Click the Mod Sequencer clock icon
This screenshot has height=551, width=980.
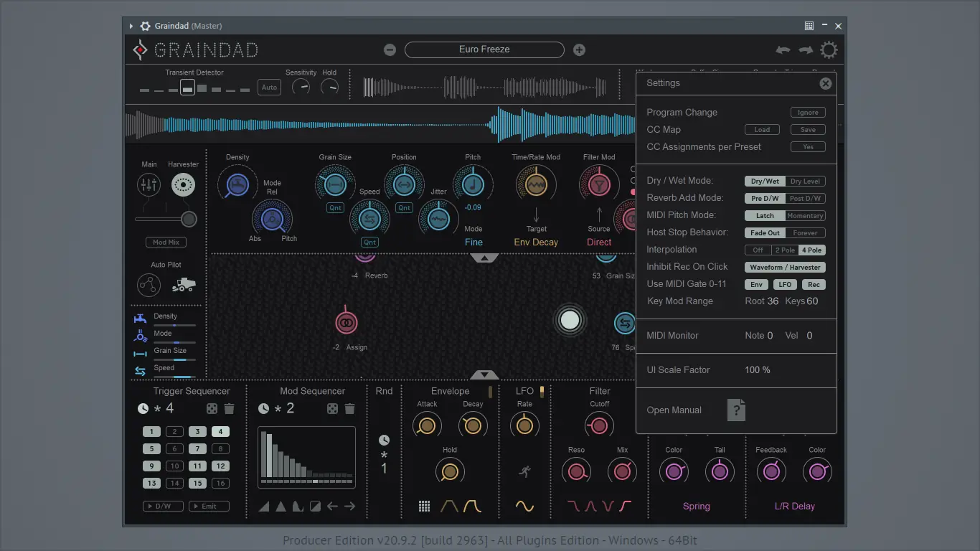263,408
